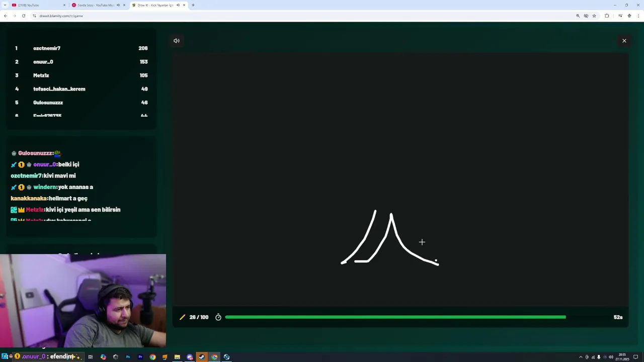
Task: Launch Premiere Pro from the taskbar
Action: pyautogui.click(x=140, y=357)
